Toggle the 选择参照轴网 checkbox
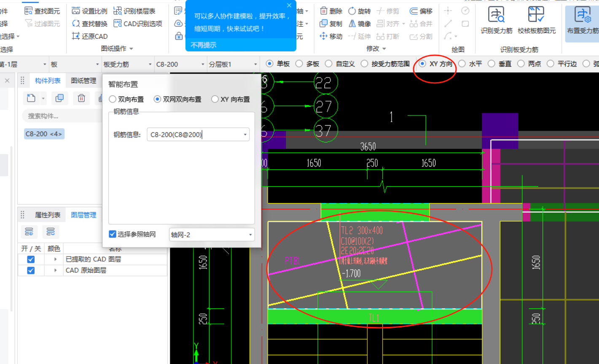The width and height of the screenshot is (599, 364). tap(113, 234)
